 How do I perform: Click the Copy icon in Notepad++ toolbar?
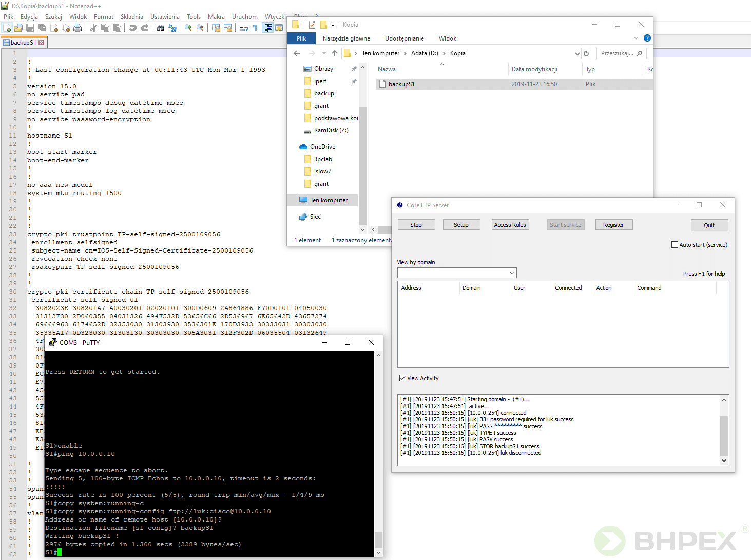click(x=105, y=28)
